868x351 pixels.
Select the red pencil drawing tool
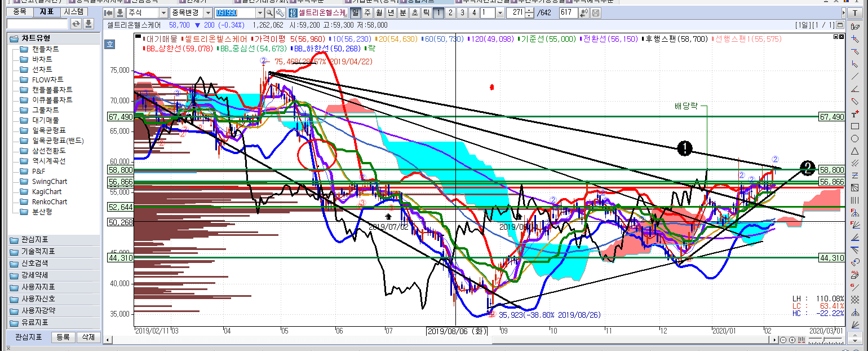[x=856, y=101]
